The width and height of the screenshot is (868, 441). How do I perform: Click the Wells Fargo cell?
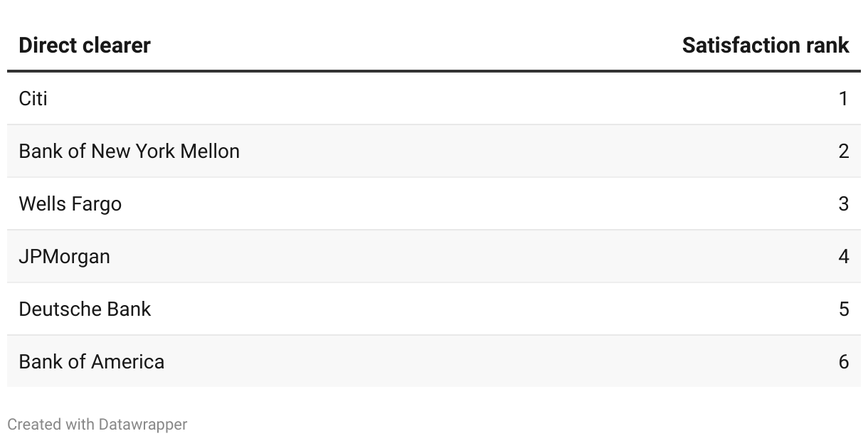coord(70,203)
